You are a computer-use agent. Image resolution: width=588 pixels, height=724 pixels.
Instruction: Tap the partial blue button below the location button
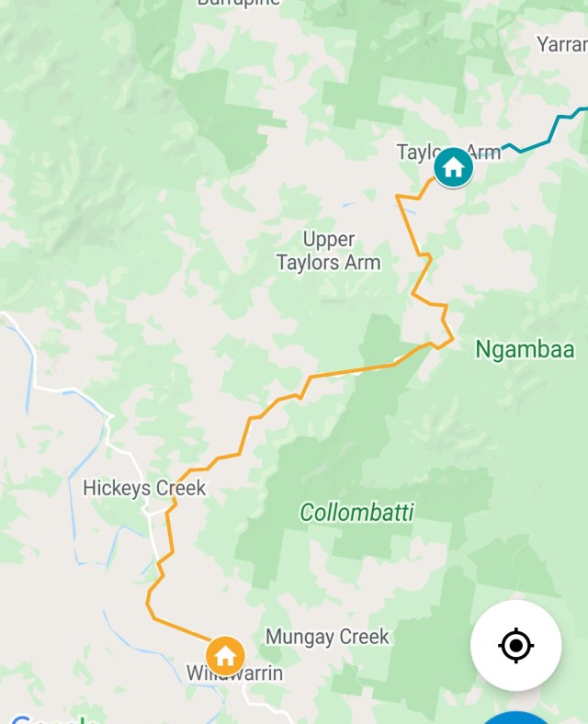pyautogui.click(x=517, y=718)
